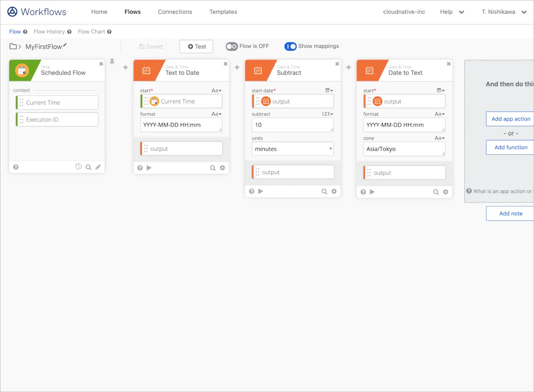Open type dropdown for Date to Text start
The width and height of the screenshot is (534, 392).
(x=441, y=91)
